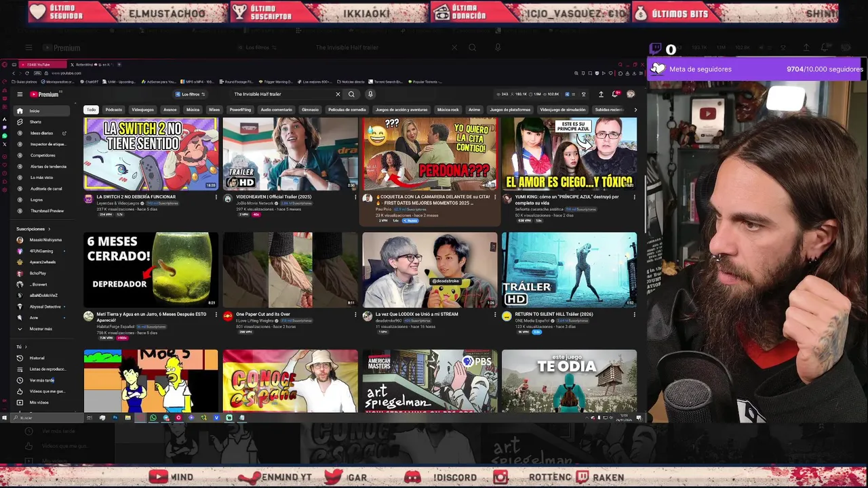868x488 pixels.
Task: Open Thumbnail Preview in the sidebar
Action: pyautogui.click(x=42, y=211)
